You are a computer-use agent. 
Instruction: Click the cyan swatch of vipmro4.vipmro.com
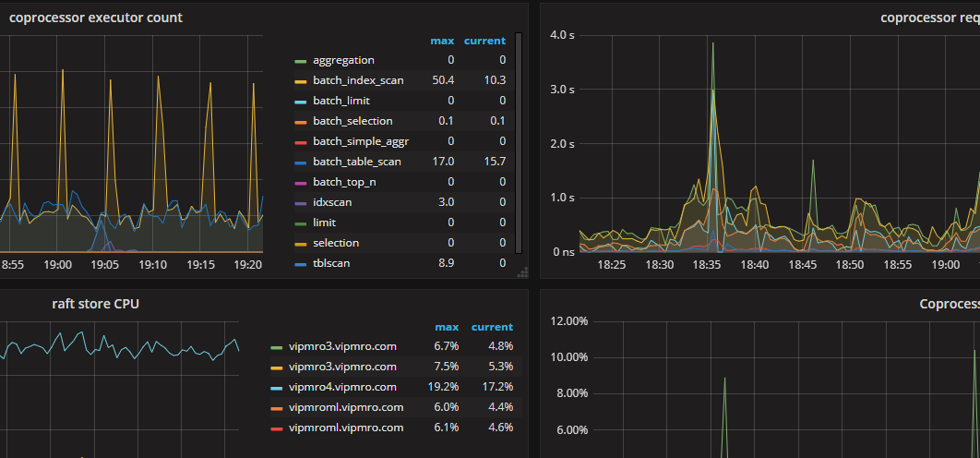(x=276, y=388)
